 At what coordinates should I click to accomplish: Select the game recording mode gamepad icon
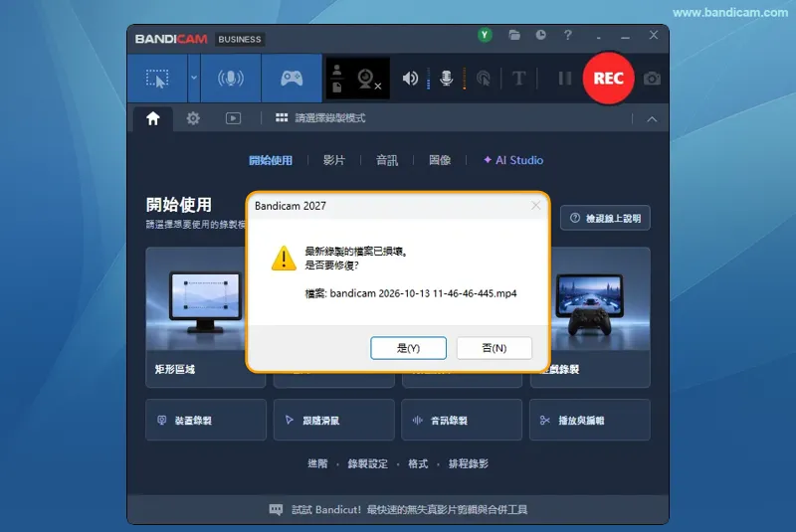pyautogui.click(x=292, y=79)
